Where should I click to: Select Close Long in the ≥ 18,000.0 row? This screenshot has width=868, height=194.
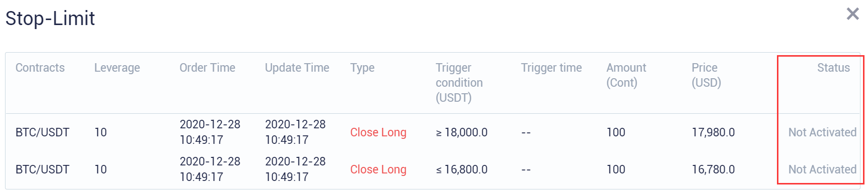[378, 132]
